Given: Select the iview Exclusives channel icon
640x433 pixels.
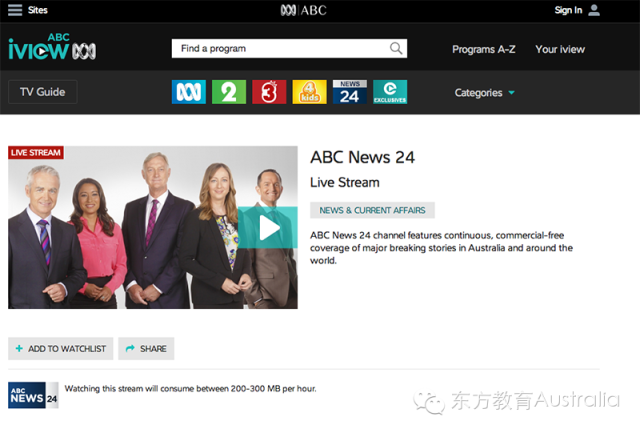Looking at the screenshot, I should click(390, 92).
